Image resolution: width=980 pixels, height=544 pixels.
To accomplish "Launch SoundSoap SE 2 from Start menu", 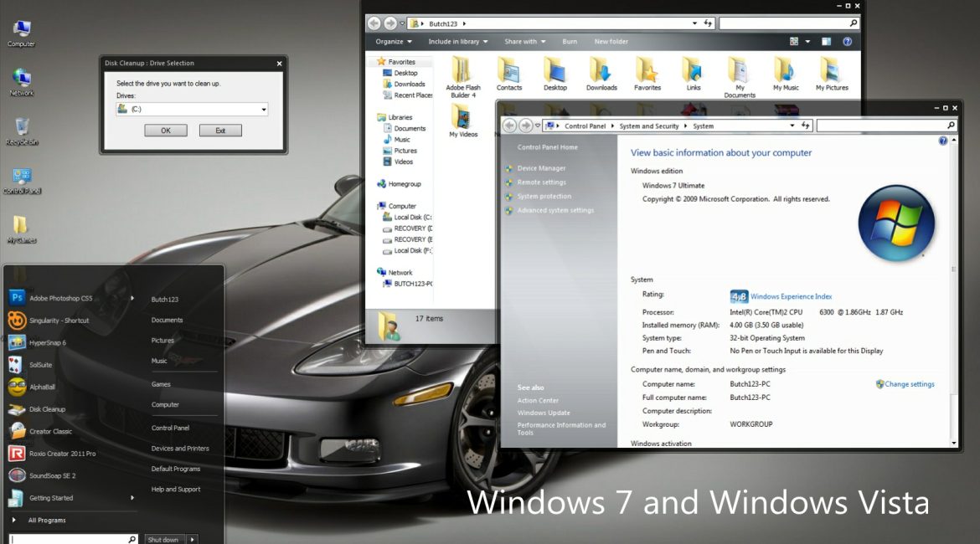I will [x=53, y=476].
